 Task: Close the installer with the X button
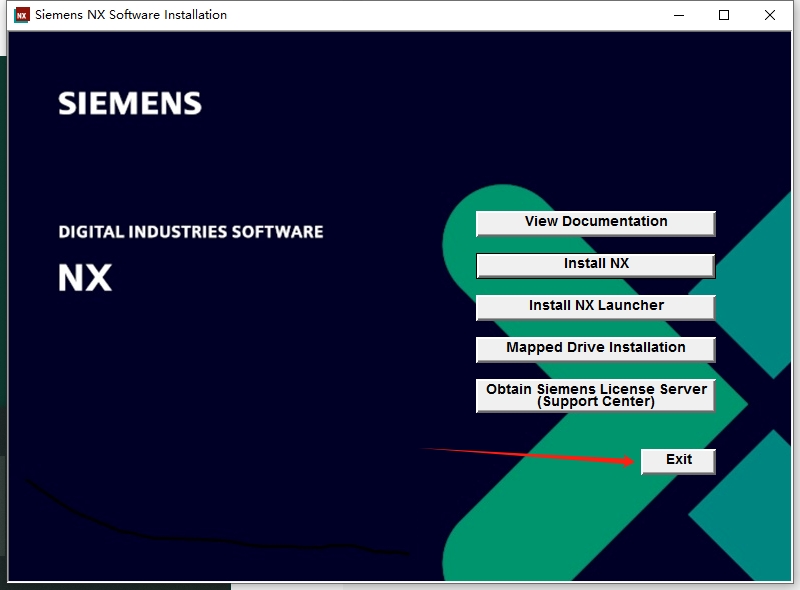(x=770, y=15)
